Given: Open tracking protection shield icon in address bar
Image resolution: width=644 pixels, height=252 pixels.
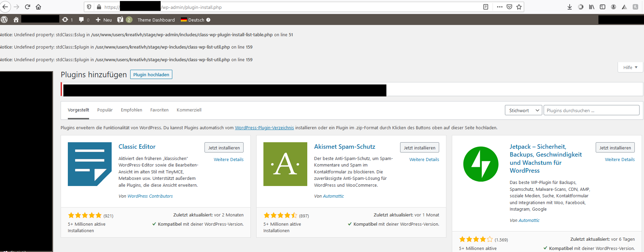Looking at the screenshot, I should point(89,7).
